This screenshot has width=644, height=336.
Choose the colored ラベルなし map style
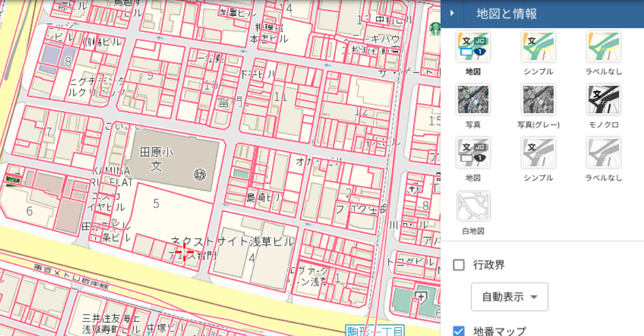click(603, 46)
